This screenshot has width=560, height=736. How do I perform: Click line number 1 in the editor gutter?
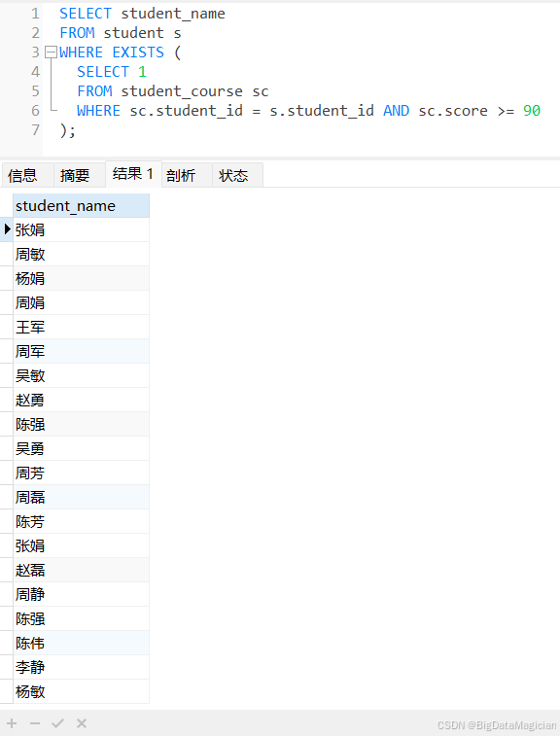tap(35, 14)
